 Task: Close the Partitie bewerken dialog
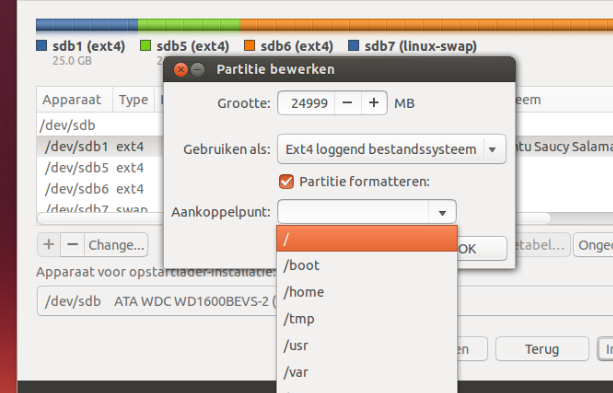181,70
